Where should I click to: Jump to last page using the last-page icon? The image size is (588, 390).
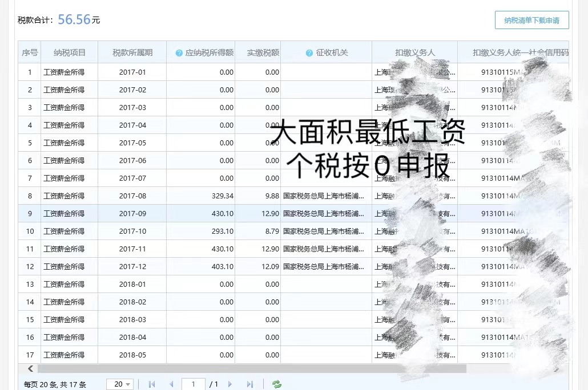[x=249, y=384]
